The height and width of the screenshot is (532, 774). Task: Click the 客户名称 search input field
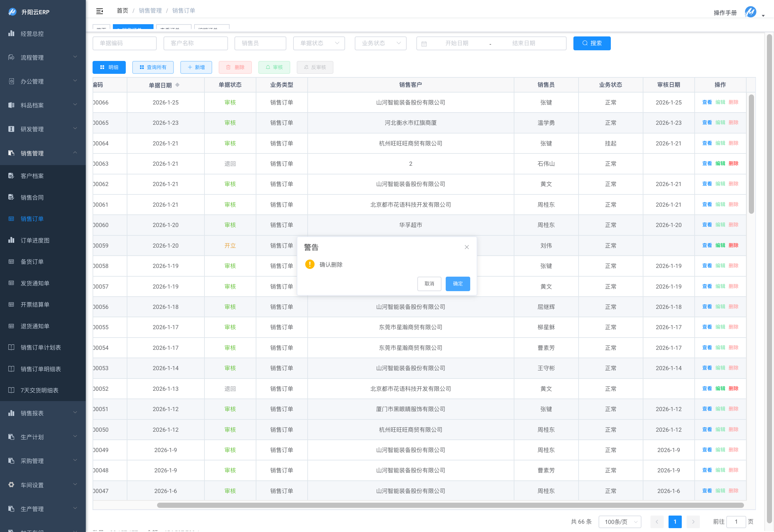point(196,43)
